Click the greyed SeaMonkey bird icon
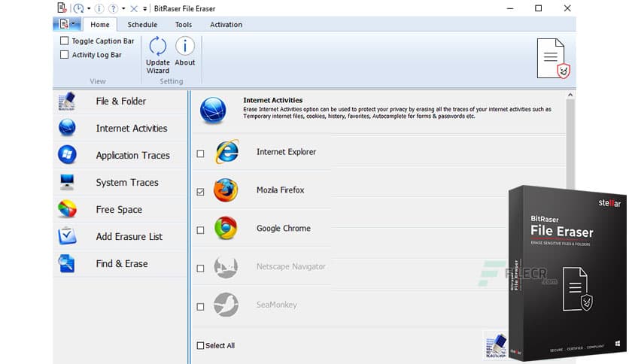 point(226,305)
